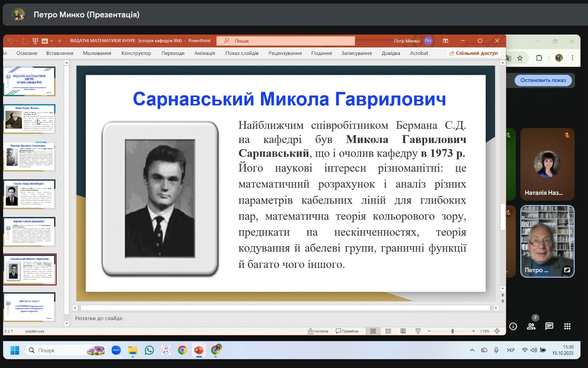Adjust the zoom slider in status bar
Viewport: 588px width, 368px height.
point(452,331)
